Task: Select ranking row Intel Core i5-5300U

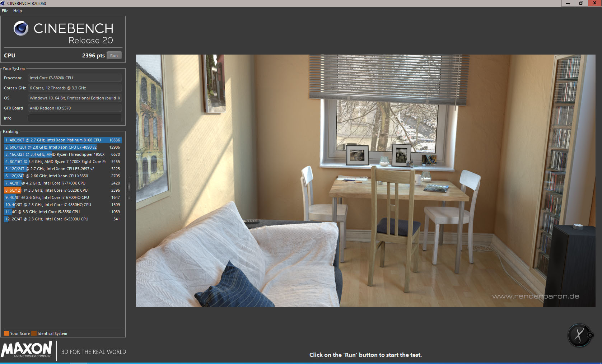Action: (63, 219)
